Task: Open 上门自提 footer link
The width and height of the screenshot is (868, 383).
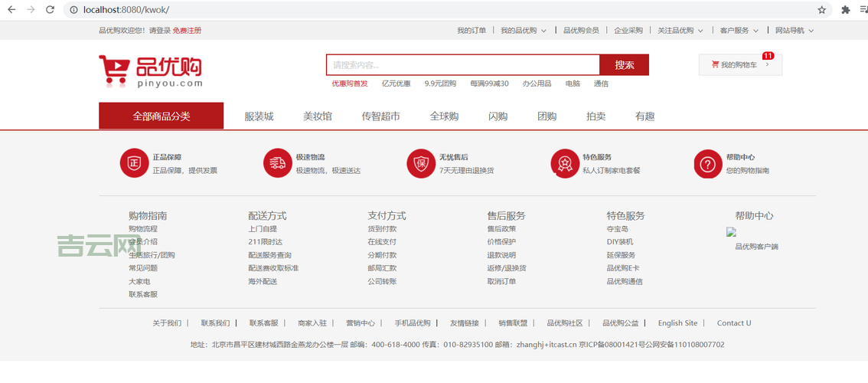Action: pyautogui.click(x=263, y=228)
